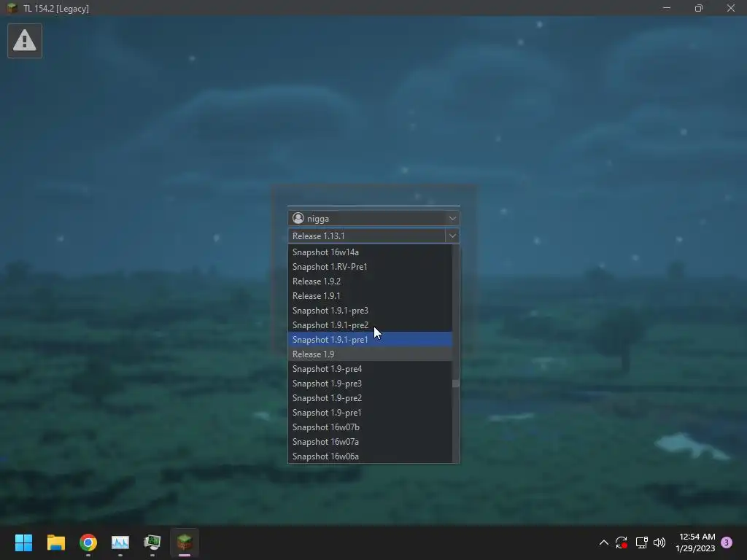Pick Snapshot 16w07a from list

[x=370, y=442]
